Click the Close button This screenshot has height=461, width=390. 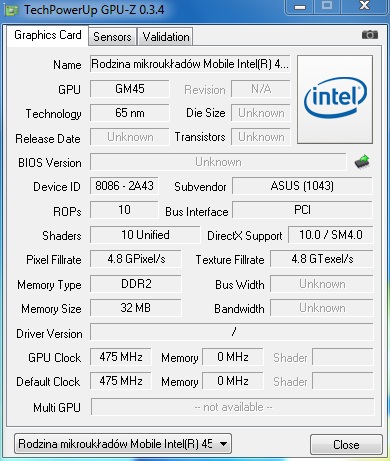[346, 444]
